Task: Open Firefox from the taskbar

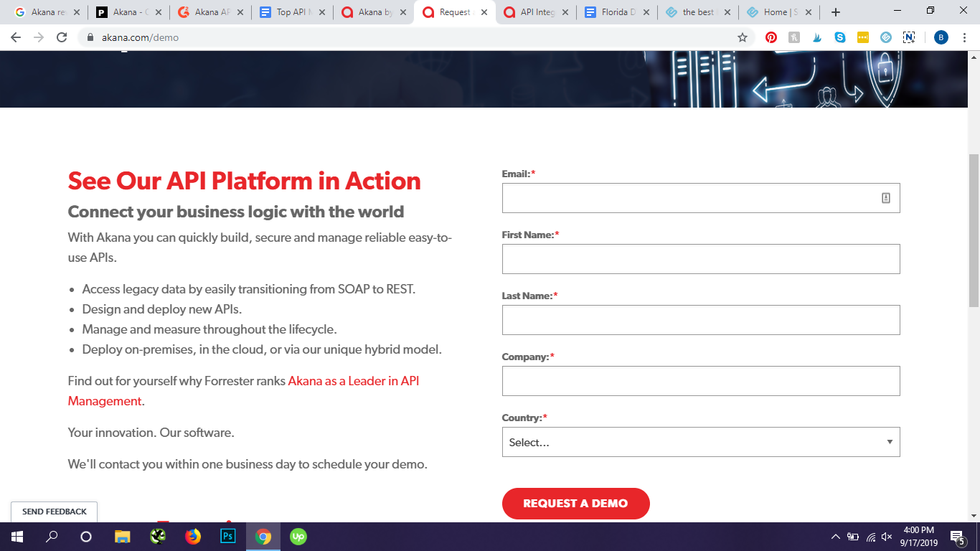Action: [x=193, y=536]
